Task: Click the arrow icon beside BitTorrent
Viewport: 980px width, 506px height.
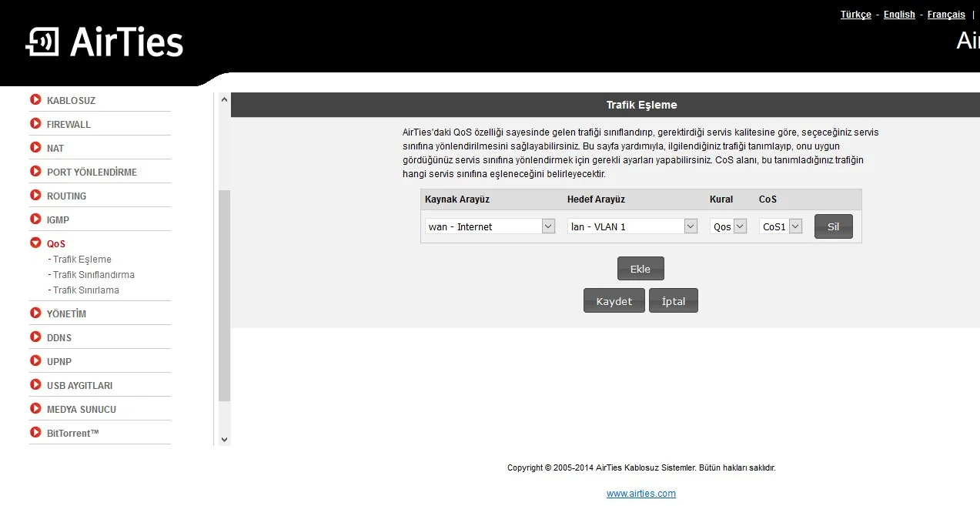Action: coord(35,432)
